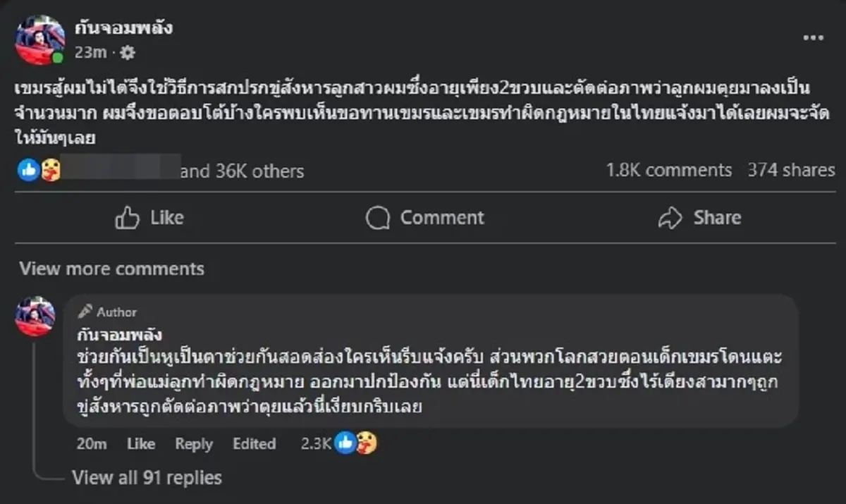Click Edited on the comment
The height and width of the screenshot is (504, 846).
point(254,444)
